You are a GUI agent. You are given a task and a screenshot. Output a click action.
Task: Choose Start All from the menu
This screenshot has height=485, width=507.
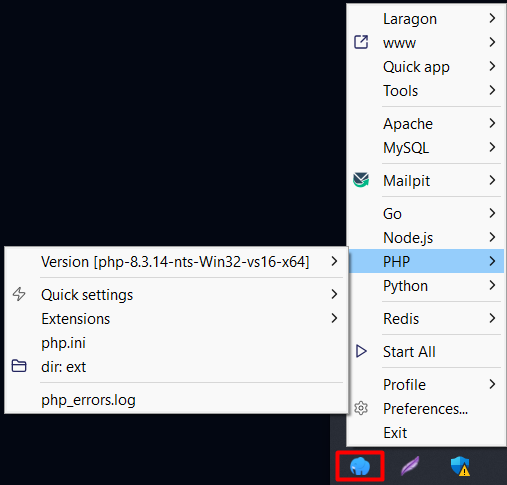click(426, 352)
